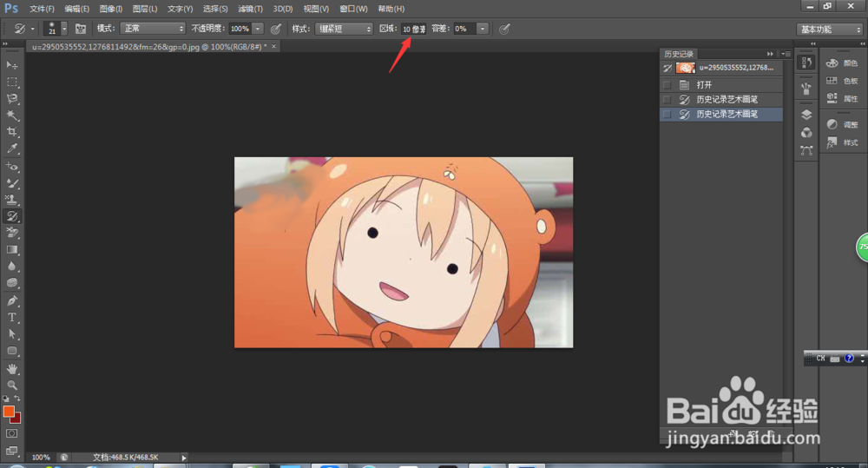
Task: Open the 不透明度 slider dropdown arrow
Action: click(x=258, y=29)
